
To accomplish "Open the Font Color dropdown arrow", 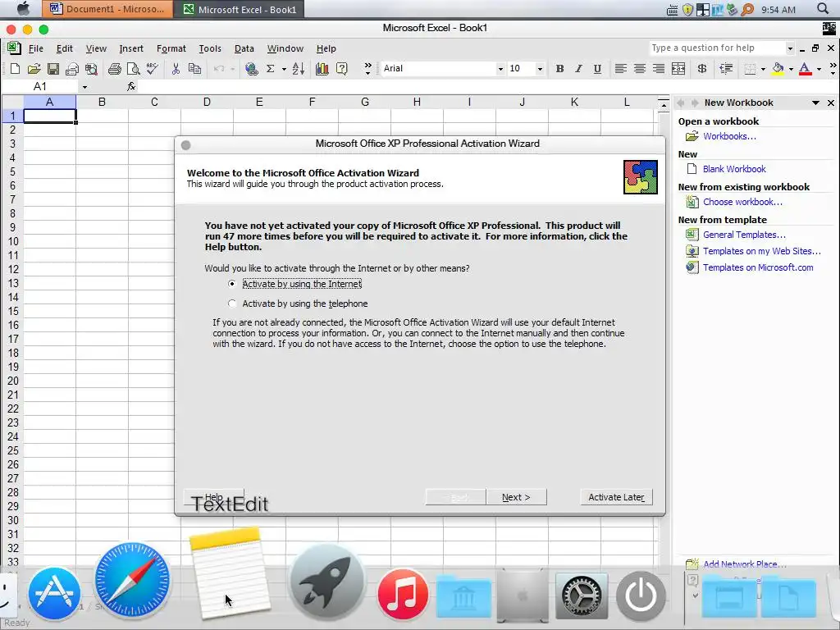I will point(819,69).
